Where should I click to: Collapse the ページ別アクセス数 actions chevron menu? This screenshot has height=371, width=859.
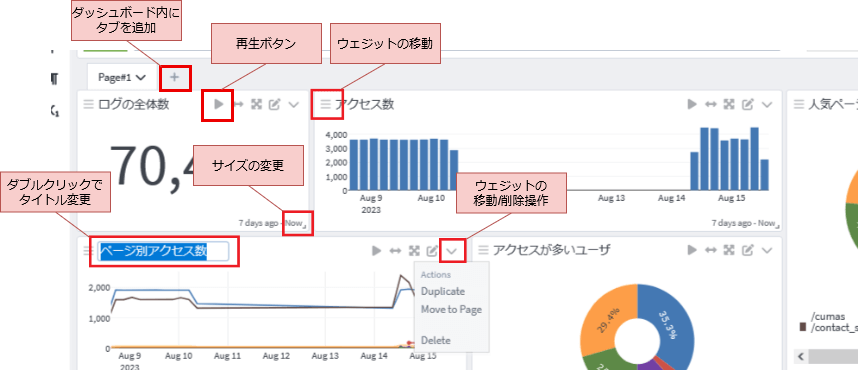pyautogui.click(x=451, y=251)
